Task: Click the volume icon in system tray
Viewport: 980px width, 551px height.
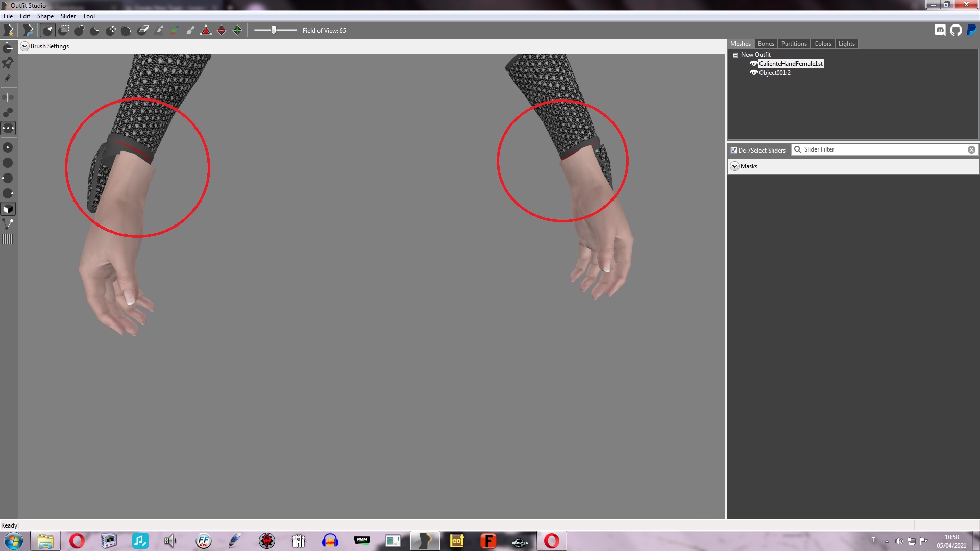Action: click(x=899, y=541)
